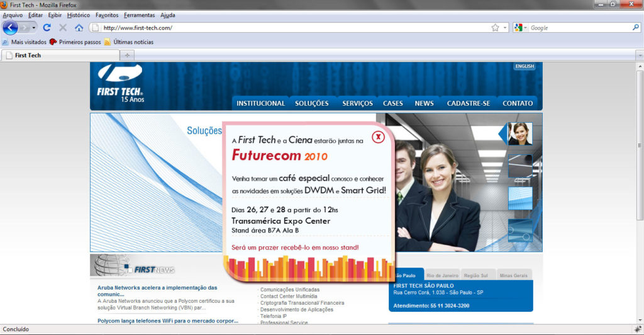Open the back/forward history dropdown

click(x=34, y=28)
